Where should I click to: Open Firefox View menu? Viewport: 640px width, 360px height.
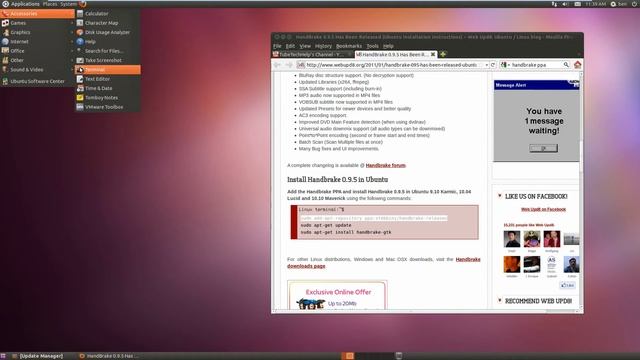coord(305,46)
